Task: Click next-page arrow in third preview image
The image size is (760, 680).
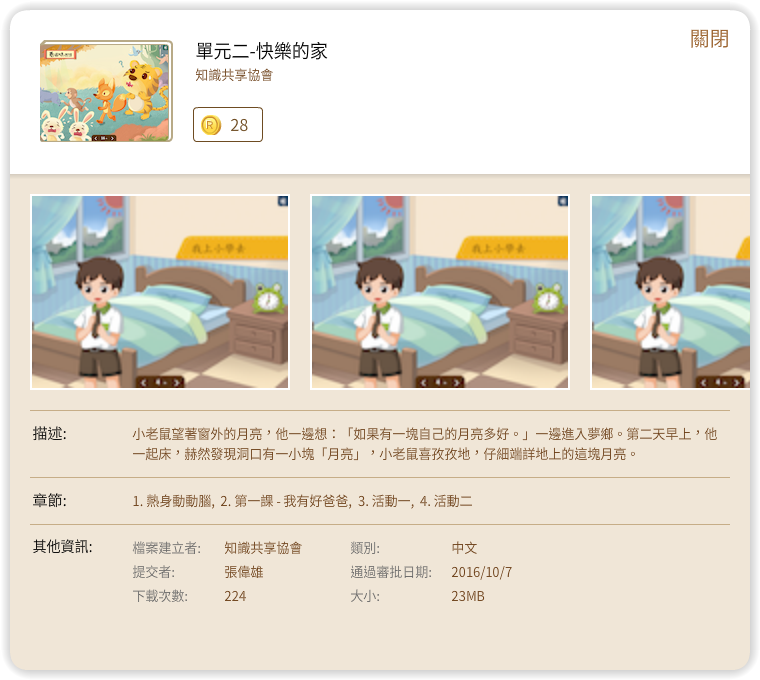Action: point(737,382)
